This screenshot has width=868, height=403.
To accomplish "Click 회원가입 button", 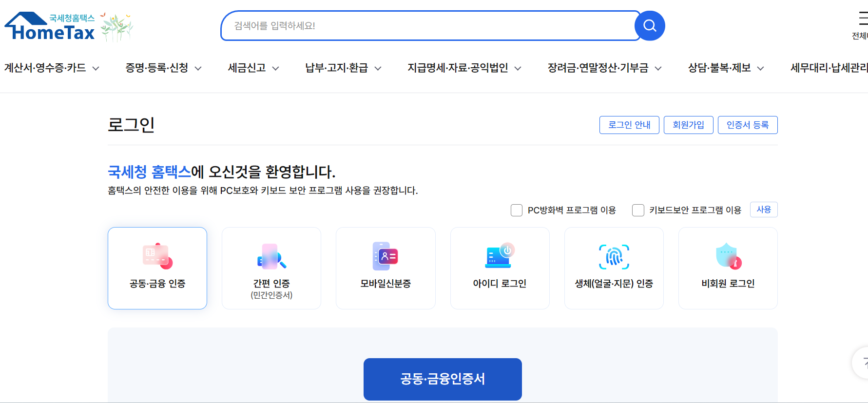I will pos(689,125).
